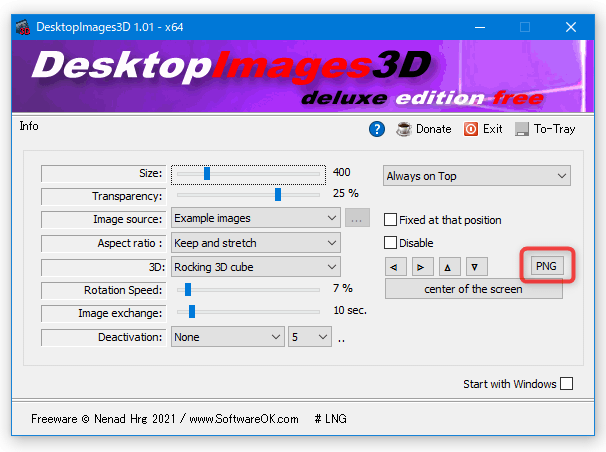Enable Fixed at that position checkbox

click(390, 220)
